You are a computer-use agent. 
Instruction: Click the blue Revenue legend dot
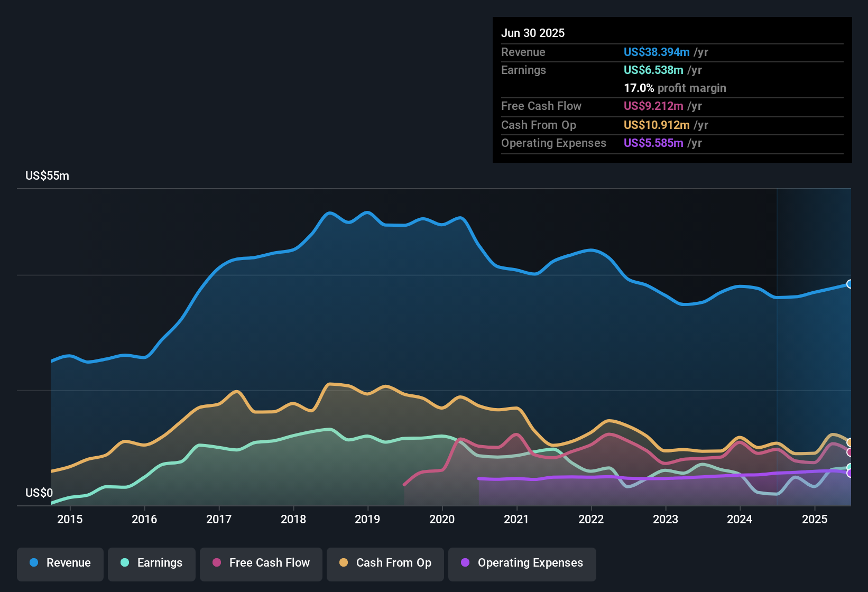coord(33,563)
